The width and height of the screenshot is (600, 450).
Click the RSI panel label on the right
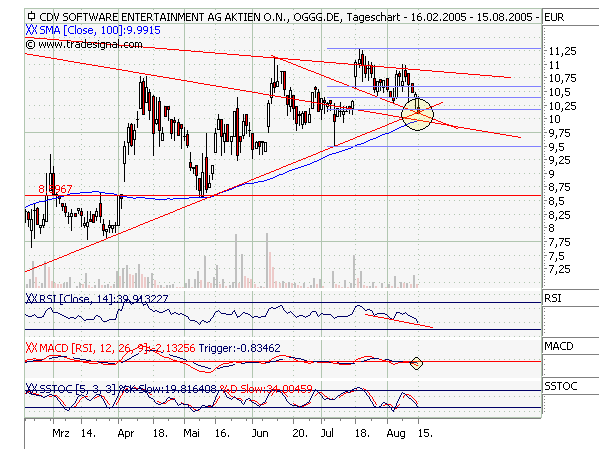(x=553, y=298)
